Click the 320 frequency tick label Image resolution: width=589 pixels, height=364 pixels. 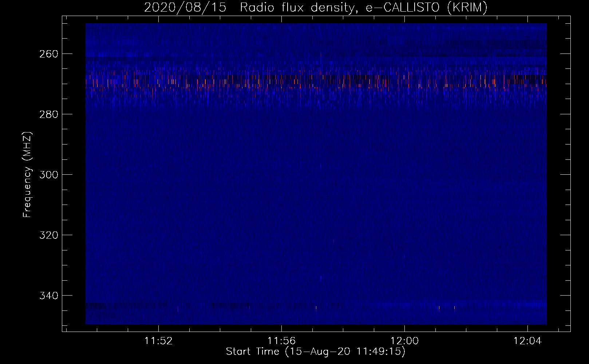point(48,235)
